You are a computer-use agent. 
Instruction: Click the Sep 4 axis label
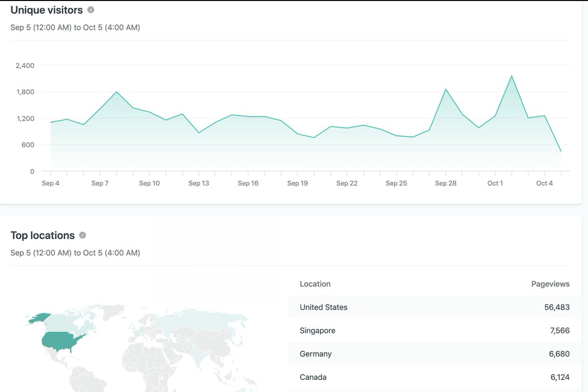coord(50,183)
